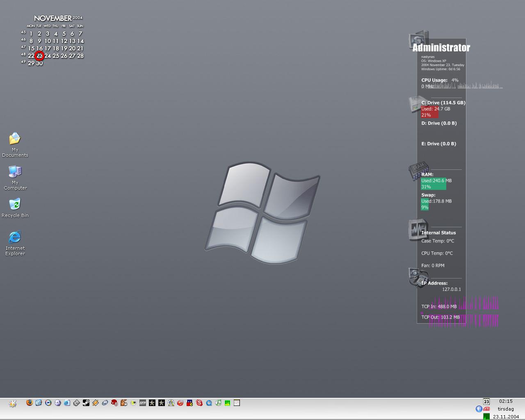525x420 pixels.
Task: Select the circled date 23 in calendar
Action: coord(39,56)
